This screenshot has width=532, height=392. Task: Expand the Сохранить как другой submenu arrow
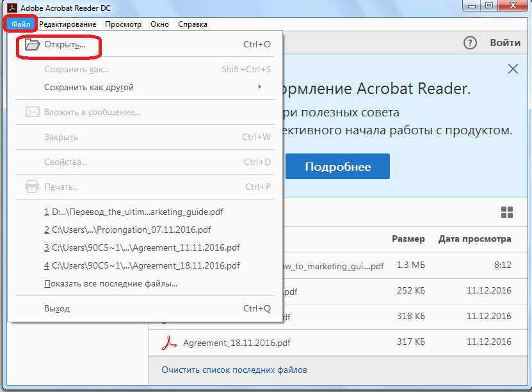260,87
